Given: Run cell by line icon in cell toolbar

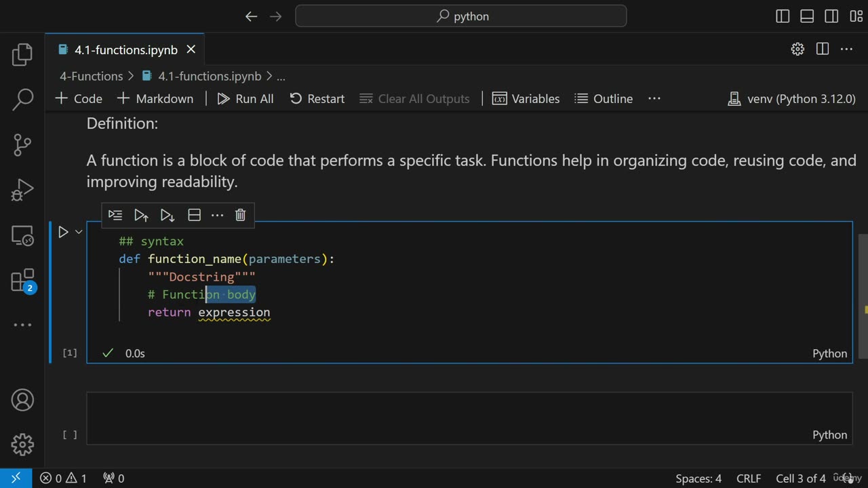Looking at the screenshot, I should pyautogui.click(x=115, y=215).
